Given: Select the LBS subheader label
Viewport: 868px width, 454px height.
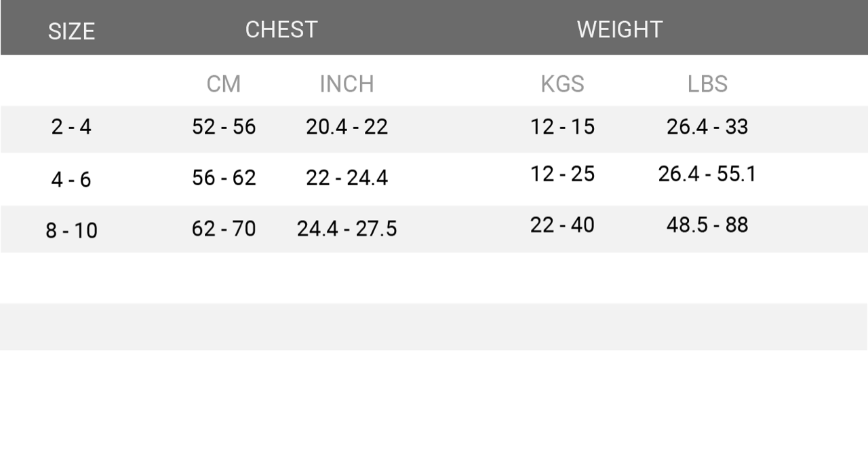Looking at the screenshot, I should (x=707, y=84).
